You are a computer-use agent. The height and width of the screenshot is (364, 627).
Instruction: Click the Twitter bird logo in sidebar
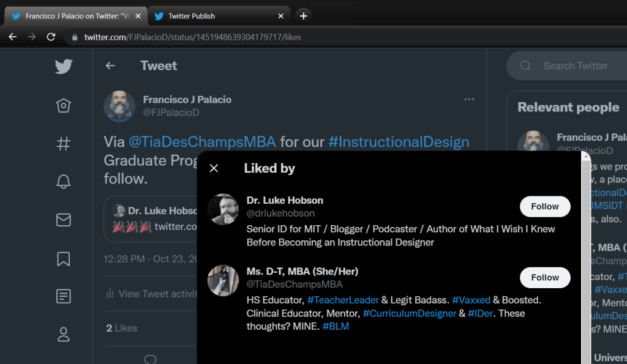[64, 66]
